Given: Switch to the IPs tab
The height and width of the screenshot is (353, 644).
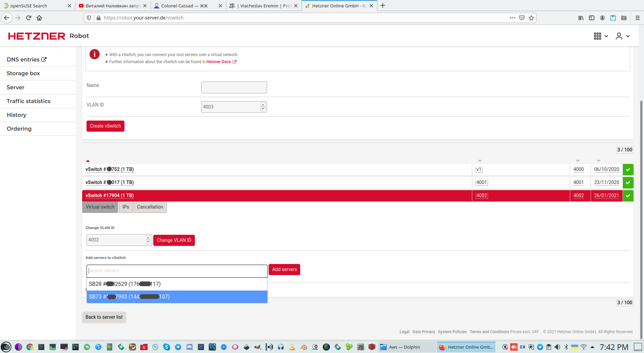Looking at the screenshot, I should (126, 207).
